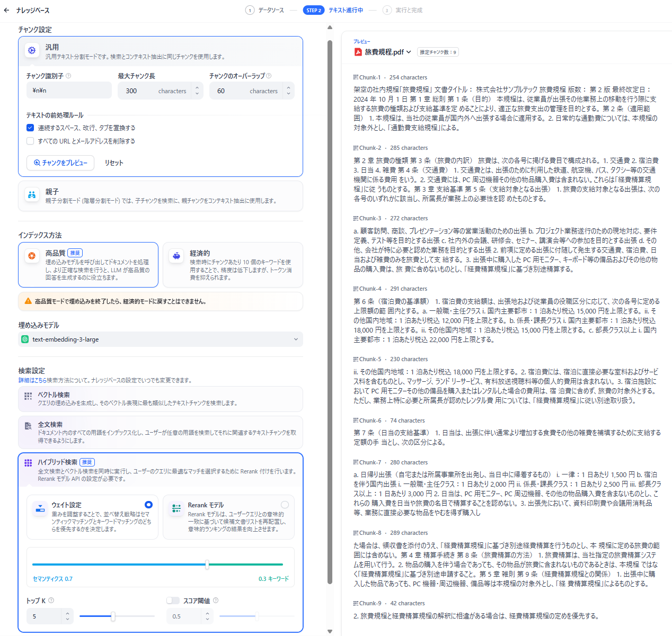Click the help icon next to スコア閾値
This screenshot has height=636, width=672.
point(216,601)
